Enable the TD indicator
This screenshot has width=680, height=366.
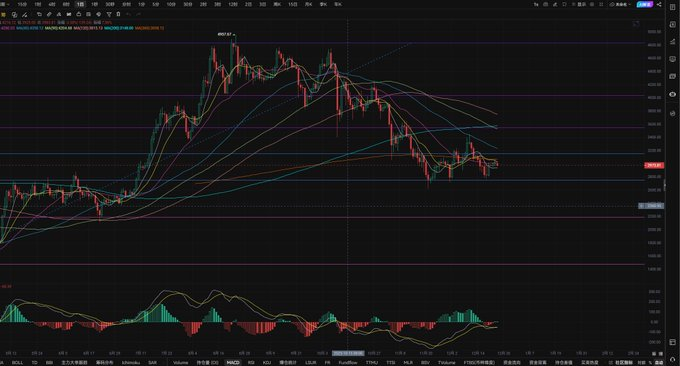pyautogui.click(x=35, y=363)
